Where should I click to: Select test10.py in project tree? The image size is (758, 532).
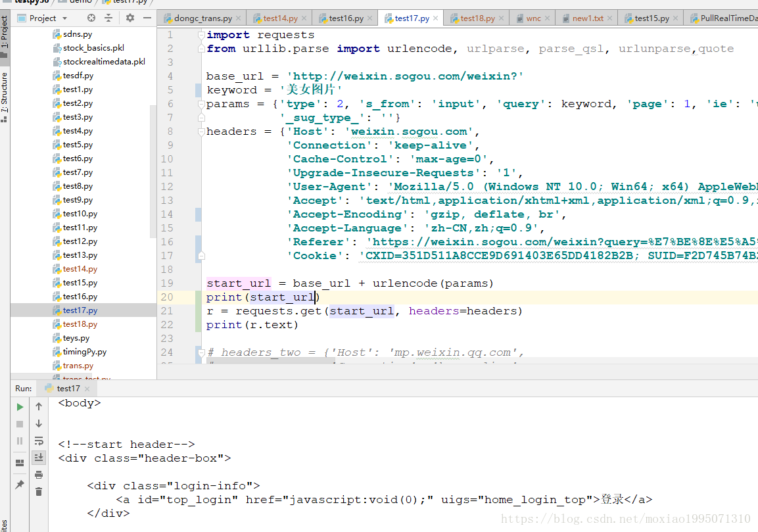coord(80,214)
